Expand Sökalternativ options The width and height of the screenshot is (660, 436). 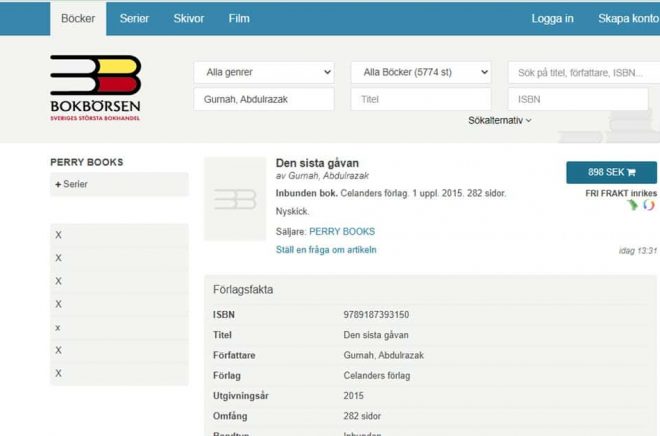(500, 120)
